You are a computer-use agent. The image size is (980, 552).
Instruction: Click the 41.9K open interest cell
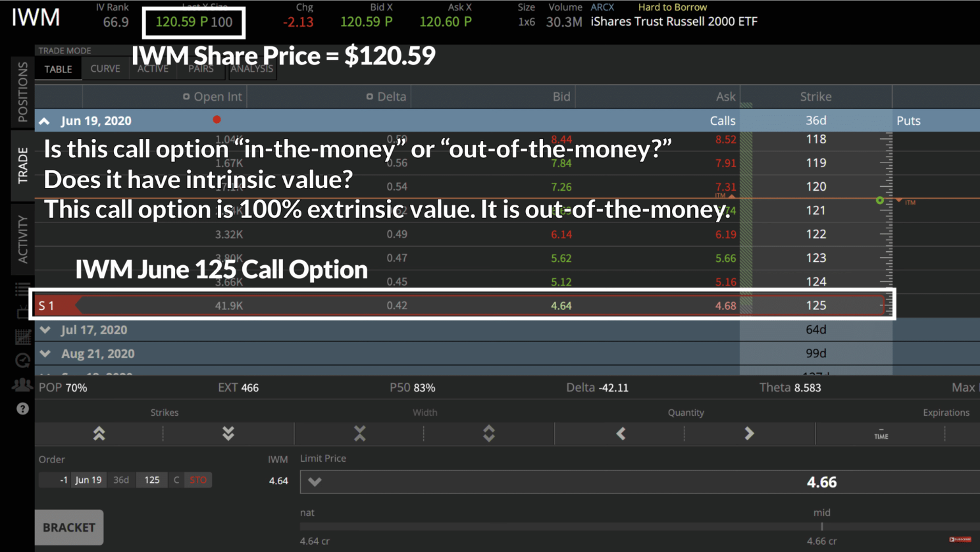pos(228,305)
